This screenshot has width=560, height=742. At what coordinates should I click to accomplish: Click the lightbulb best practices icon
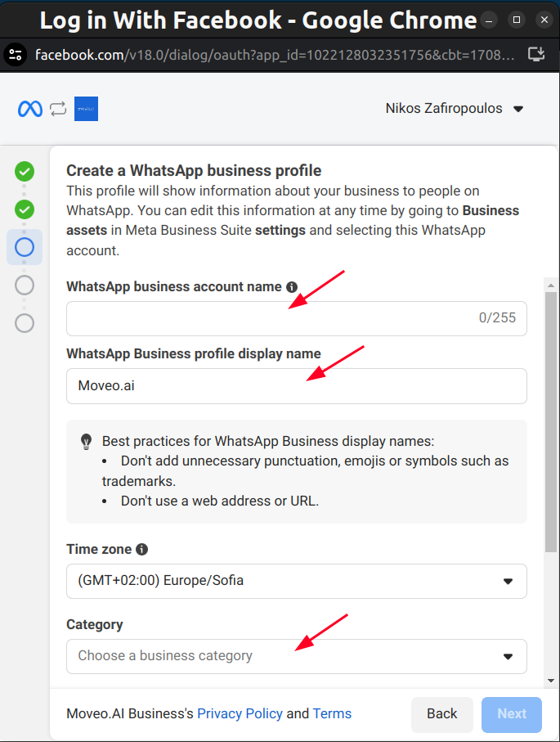(86, 441)
